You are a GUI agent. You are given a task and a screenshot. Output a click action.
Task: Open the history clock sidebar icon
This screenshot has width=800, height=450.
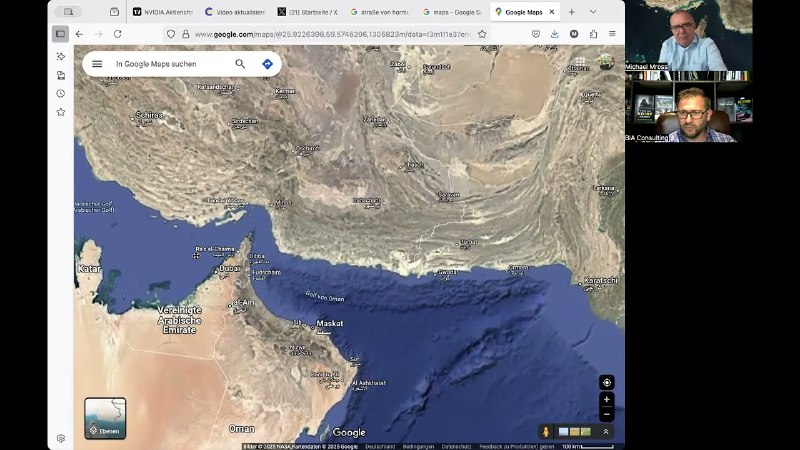[x=61, y=93]
